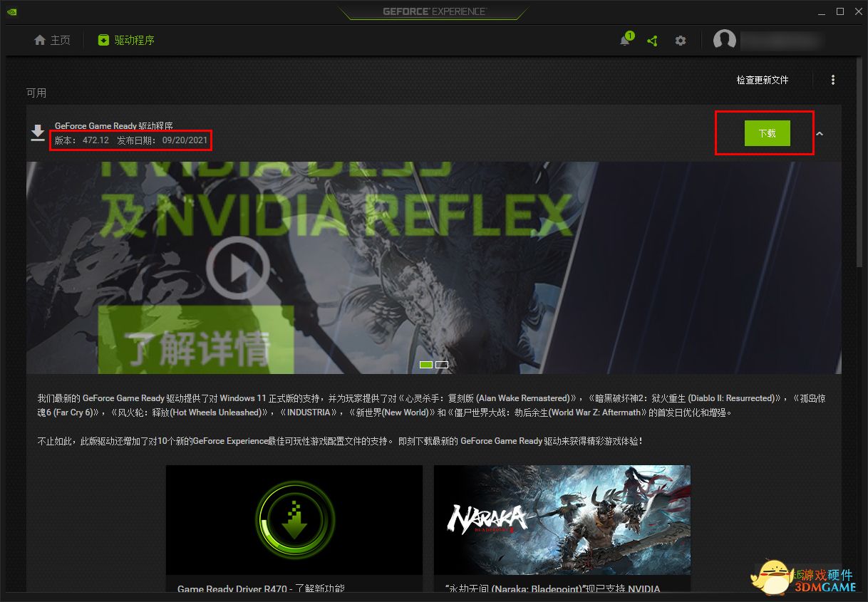The width and height of the screenshot is (868, 602).
Task: Switch to the 驱动程序 drivers tab
Action: point(126,40)
